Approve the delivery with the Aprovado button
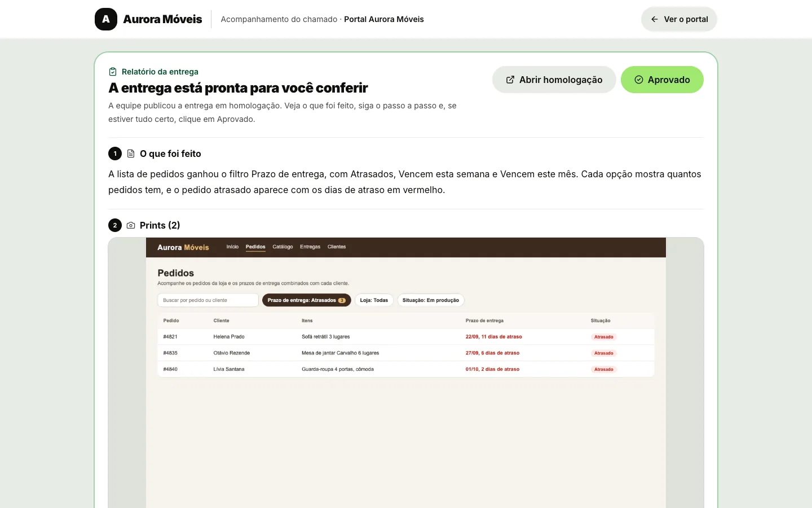Image resolution: width=812 pixels, height=508 pixels. point(662,80)
